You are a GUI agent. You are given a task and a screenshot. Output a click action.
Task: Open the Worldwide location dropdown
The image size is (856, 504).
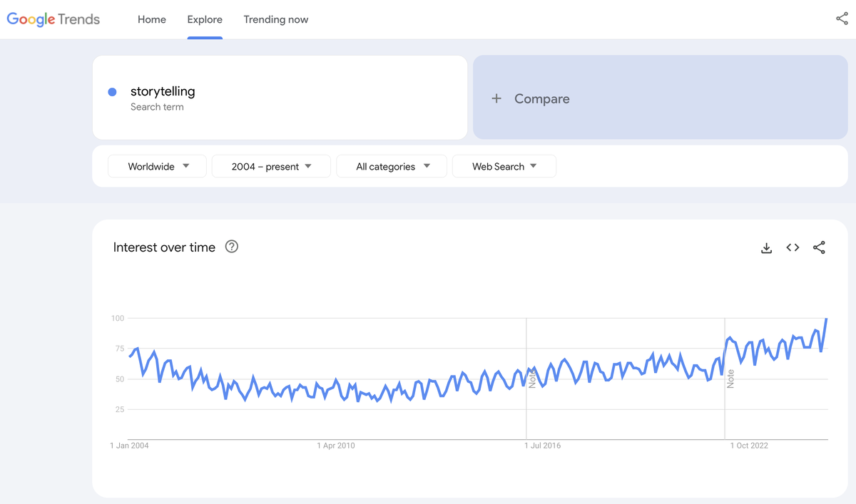click(x=157, y=166)
